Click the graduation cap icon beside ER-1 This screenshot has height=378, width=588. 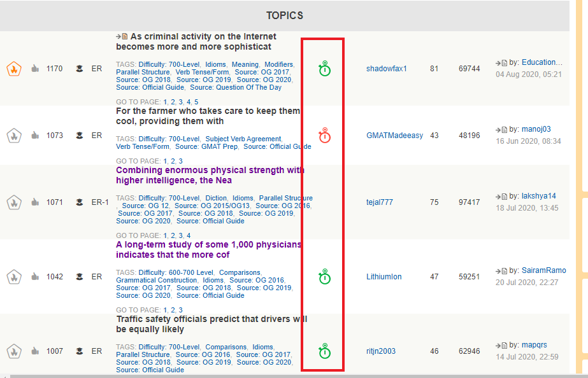point(80,202)
